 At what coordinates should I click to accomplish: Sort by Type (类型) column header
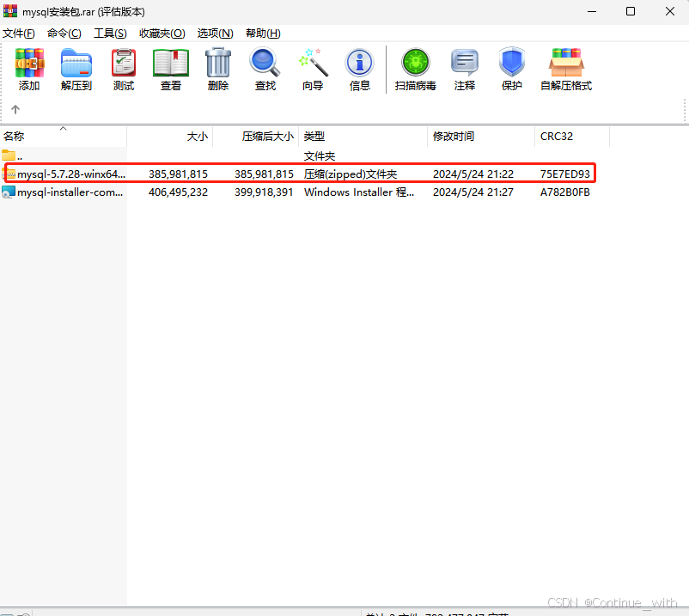(363, 137)
